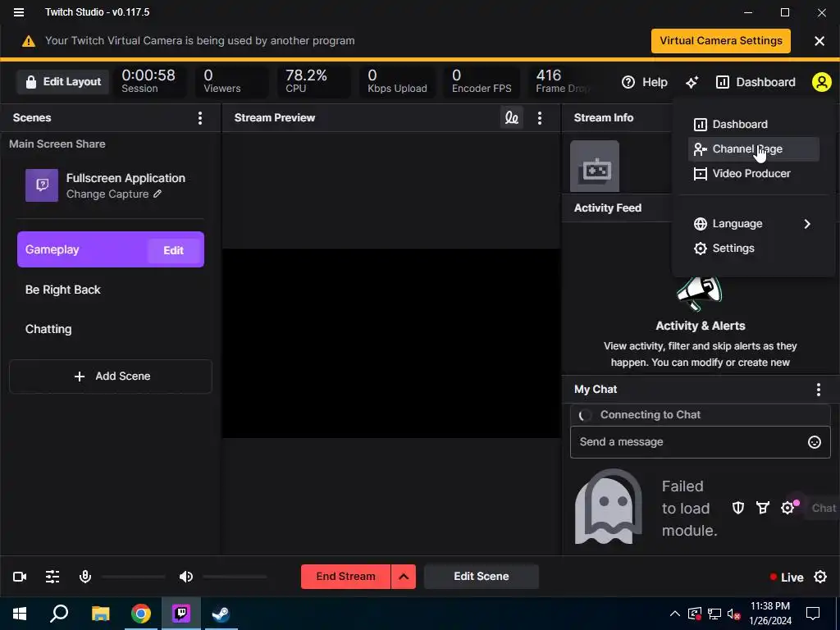Open the audio mixer sliders icon

52,577
